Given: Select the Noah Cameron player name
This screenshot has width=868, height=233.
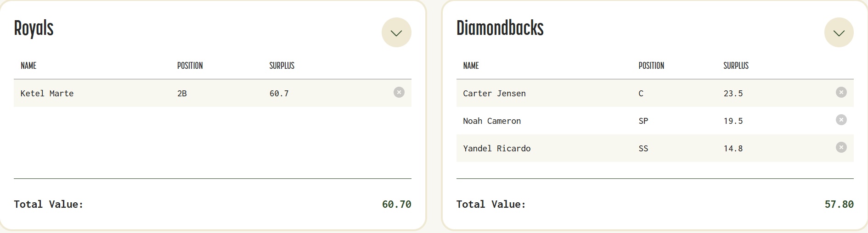Looking at the screenshot, I should pyautogui.click(x=492, y=121).
